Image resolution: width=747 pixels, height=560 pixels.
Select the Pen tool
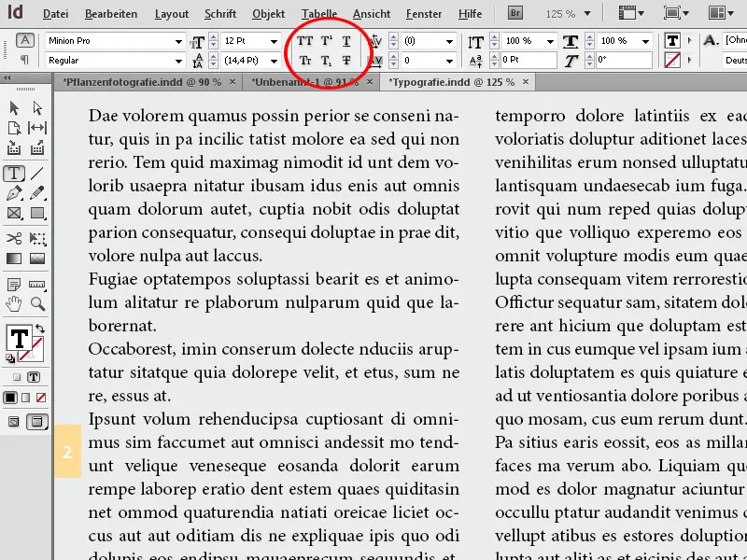pyautogui.click(x=13, y=193)
